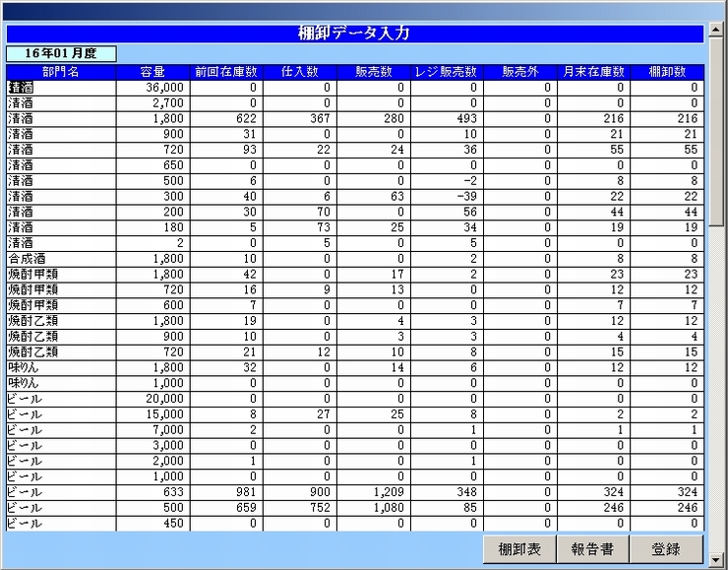Select the 36,000 capacity cell
The height and width of the screenshot is (570, 728).
coord(152,88)
